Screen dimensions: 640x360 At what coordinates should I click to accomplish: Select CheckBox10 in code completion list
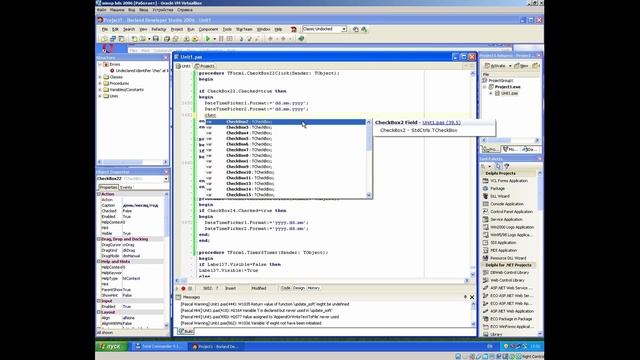[x=286, y=172]
